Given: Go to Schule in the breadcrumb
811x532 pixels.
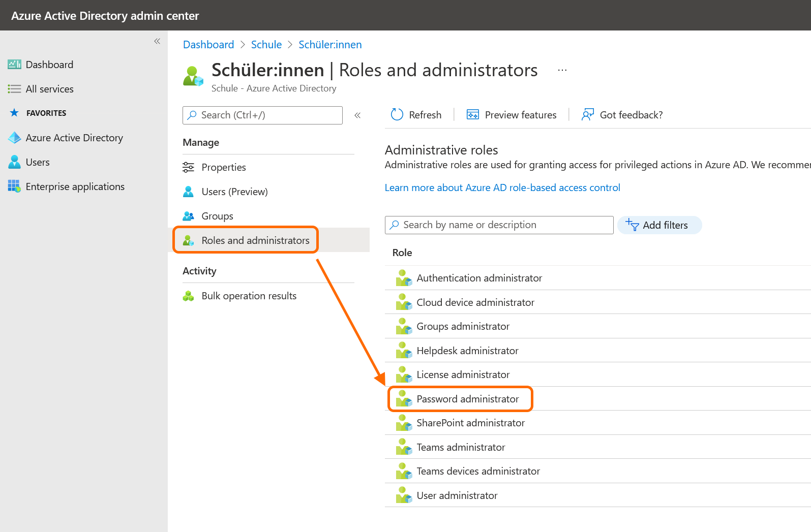Looking at the screenshot, I should coord(266,45).
